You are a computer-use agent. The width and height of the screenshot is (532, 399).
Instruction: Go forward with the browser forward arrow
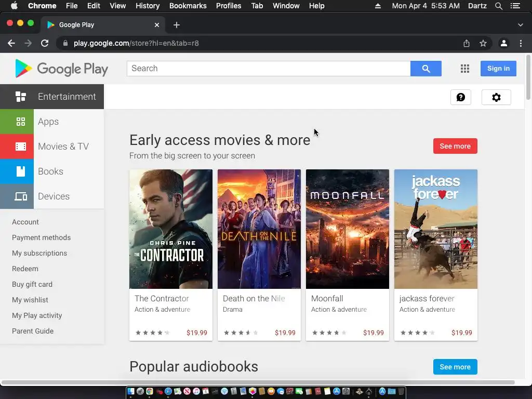(28, 43)
